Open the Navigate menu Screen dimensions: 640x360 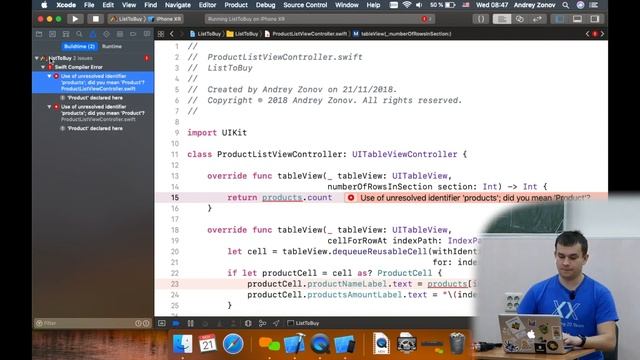178,5
